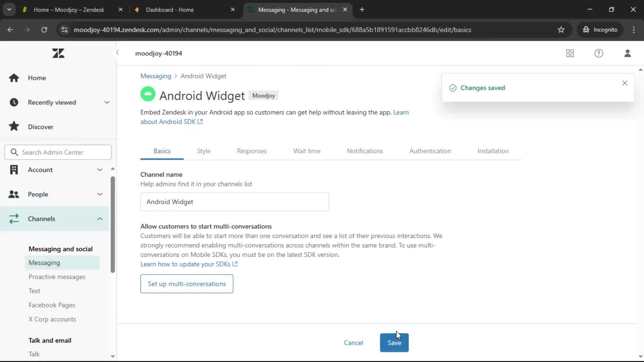Click the Home label in sidebar

37,78
